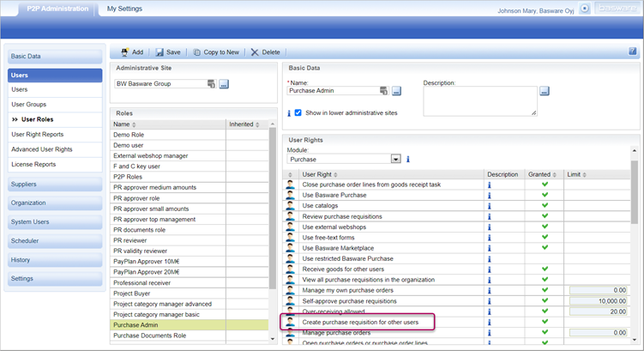Toggle Granted check for Use catalogs
Image resolution: width=644 pixels, height=351 pixels.
(x=545, y=205)
